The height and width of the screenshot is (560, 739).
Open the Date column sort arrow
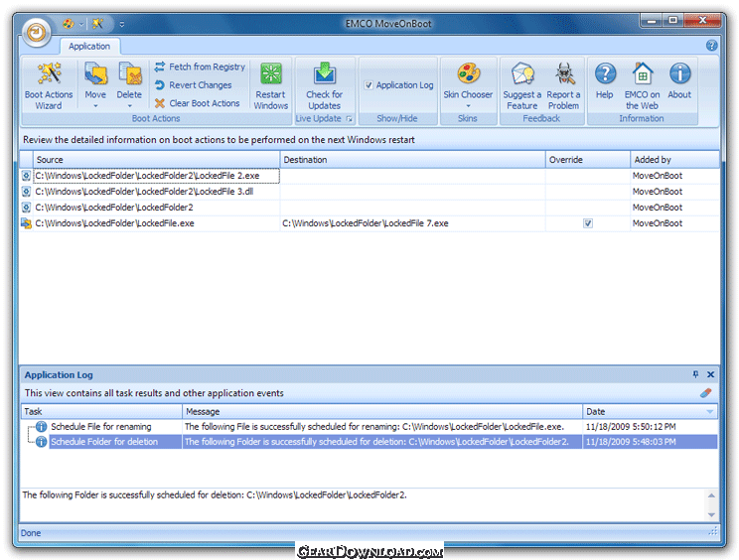(x=710, y=412)
